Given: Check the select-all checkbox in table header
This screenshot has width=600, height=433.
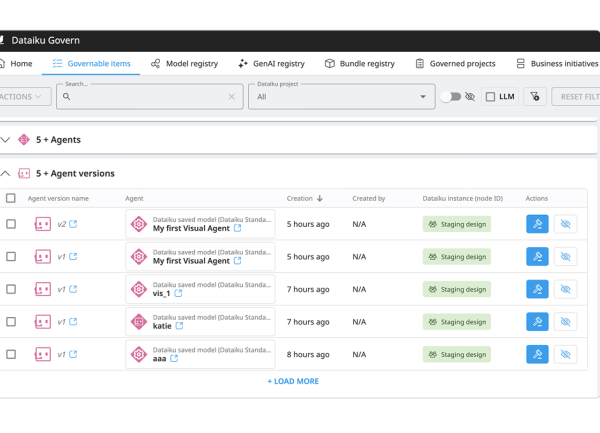Looking at the screenshot, I should 11,198.
